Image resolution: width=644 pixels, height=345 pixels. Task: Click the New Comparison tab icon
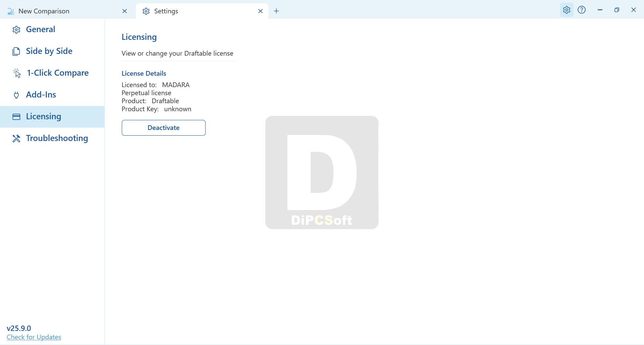tap(11, 11)
